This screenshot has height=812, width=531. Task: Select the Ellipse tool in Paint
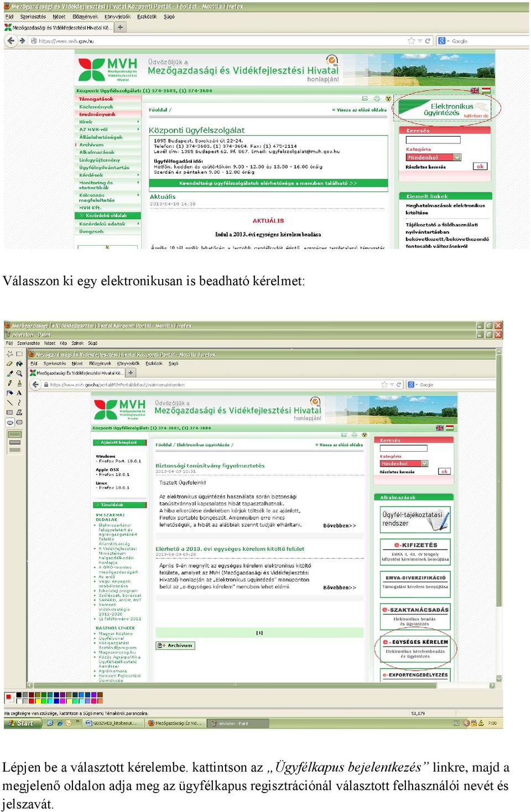[9, 422]
